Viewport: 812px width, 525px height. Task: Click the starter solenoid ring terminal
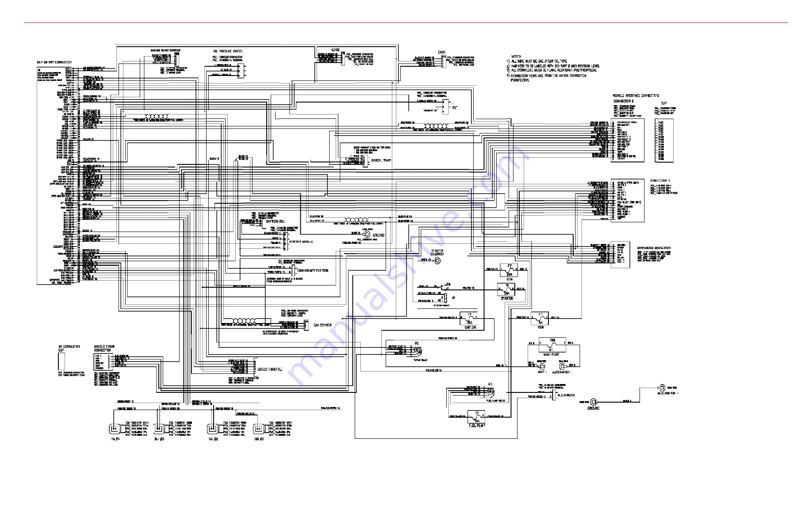tap(437, 261)
